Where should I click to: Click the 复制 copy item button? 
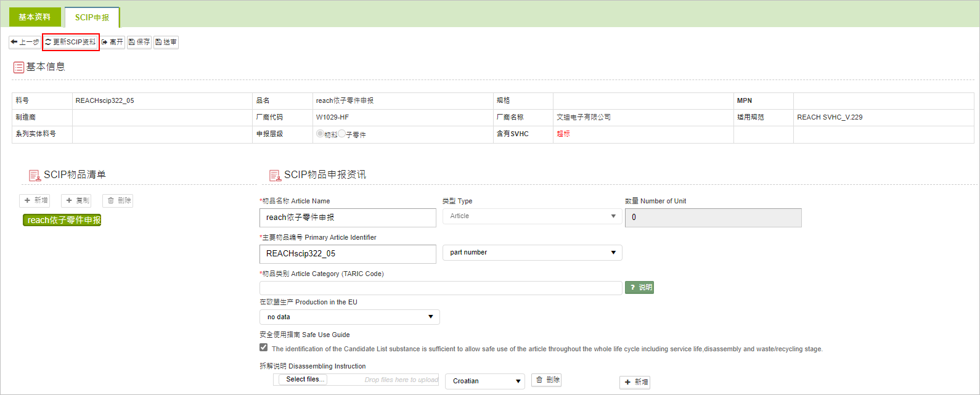pos(76,200)
